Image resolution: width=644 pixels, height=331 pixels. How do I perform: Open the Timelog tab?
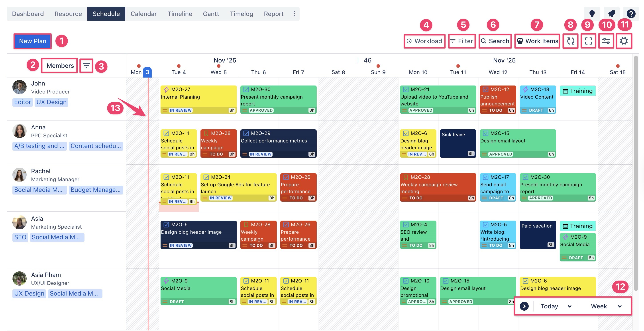click(241, 14)
